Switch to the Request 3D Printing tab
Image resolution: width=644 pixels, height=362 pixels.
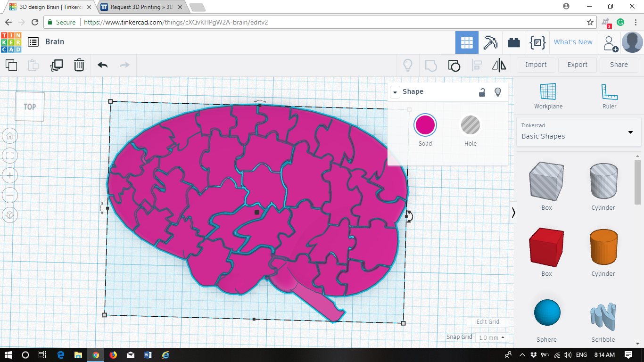click(142, 7)
